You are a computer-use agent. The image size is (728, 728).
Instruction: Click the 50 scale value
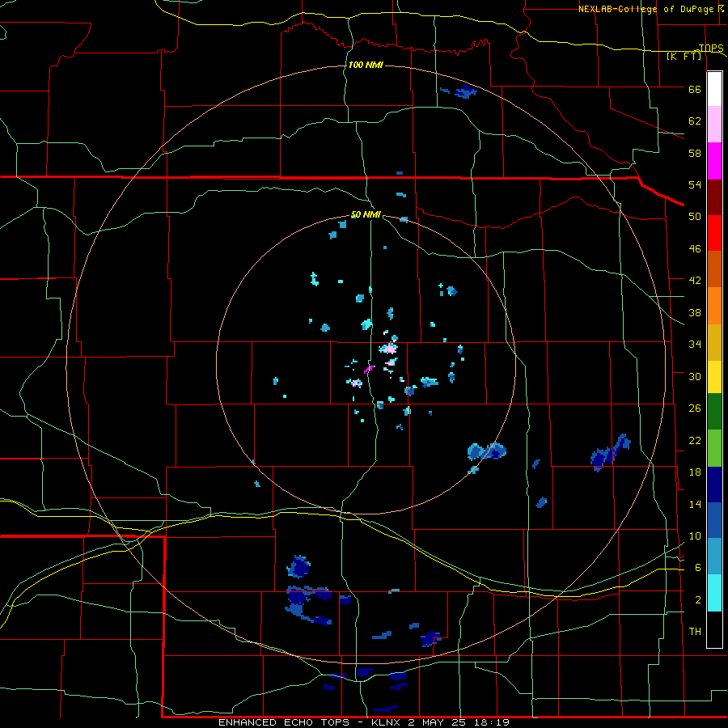(x=695, y=216)
